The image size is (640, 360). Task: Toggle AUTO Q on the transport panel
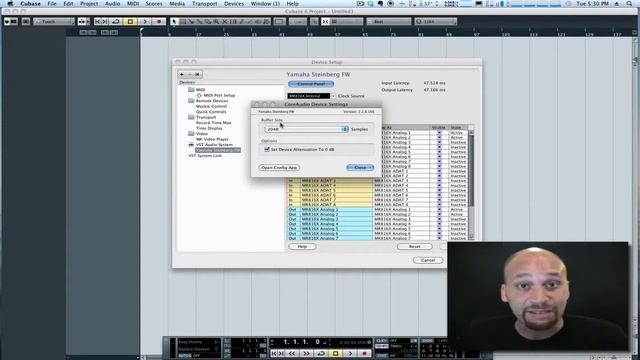coord(185,355)
